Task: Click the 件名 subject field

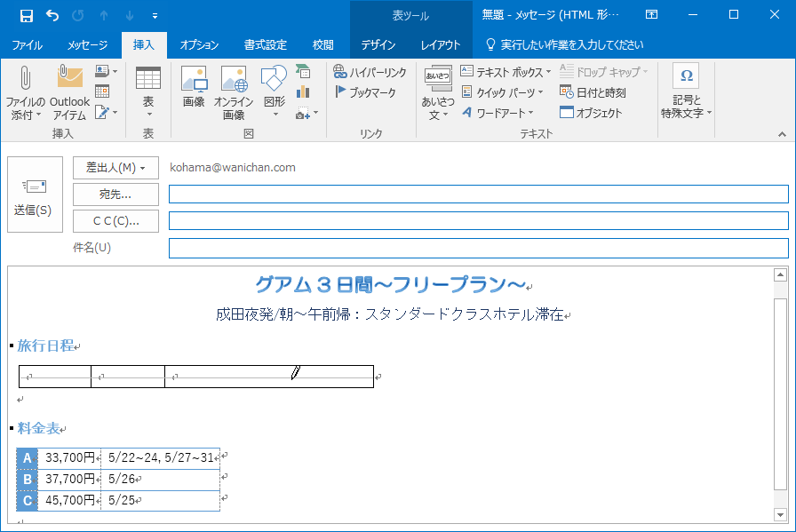Action: pos(478,248)
